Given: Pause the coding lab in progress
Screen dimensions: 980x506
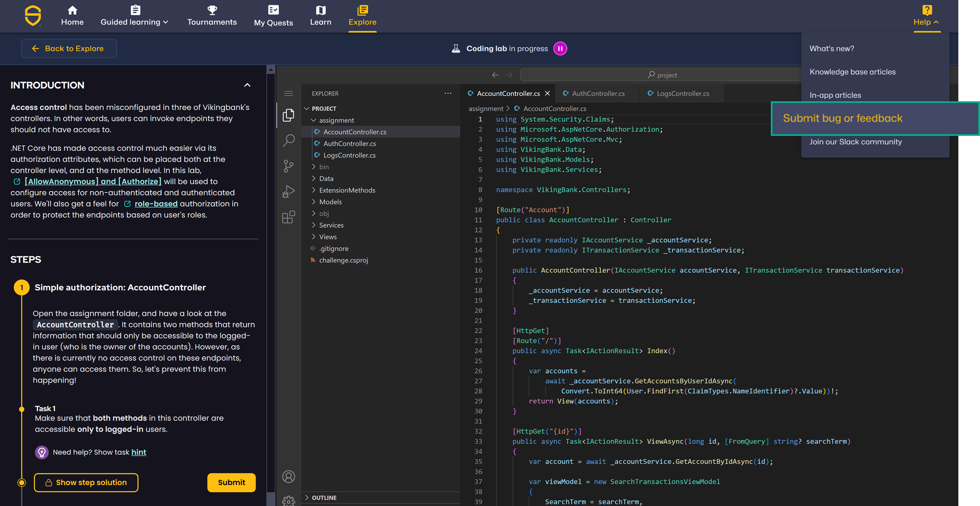Looking at the screenshot, I should 560,48.
